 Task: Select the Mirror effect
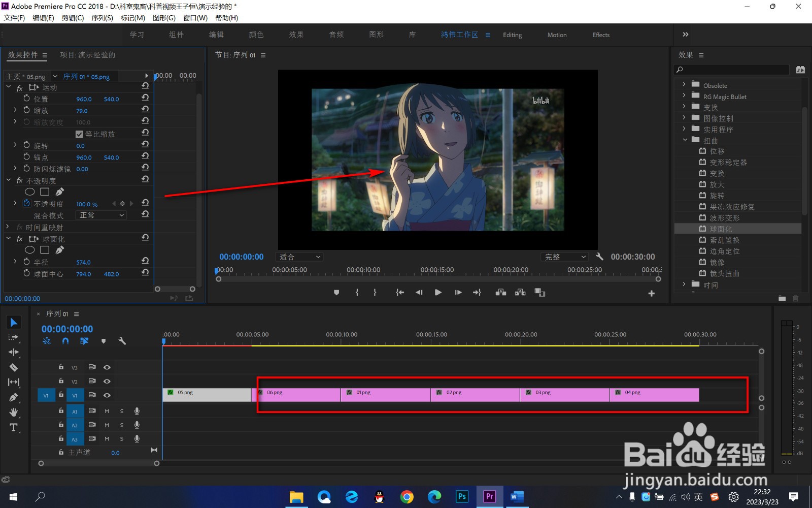point(717,262)
